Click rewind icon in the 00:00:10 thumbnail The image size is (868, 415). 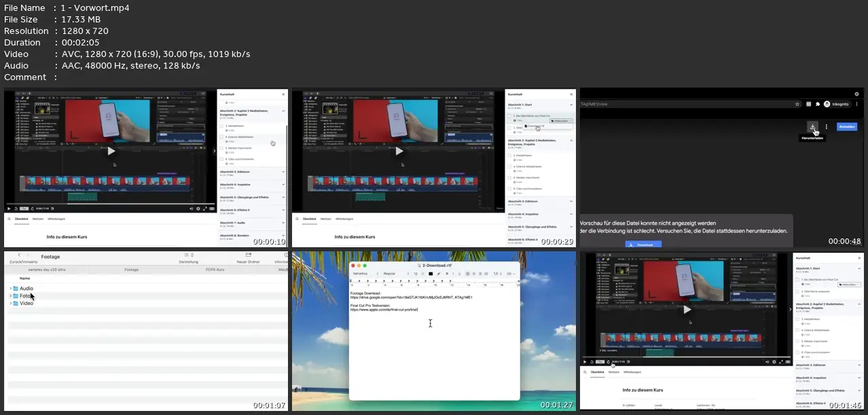(x=16, y=209)
